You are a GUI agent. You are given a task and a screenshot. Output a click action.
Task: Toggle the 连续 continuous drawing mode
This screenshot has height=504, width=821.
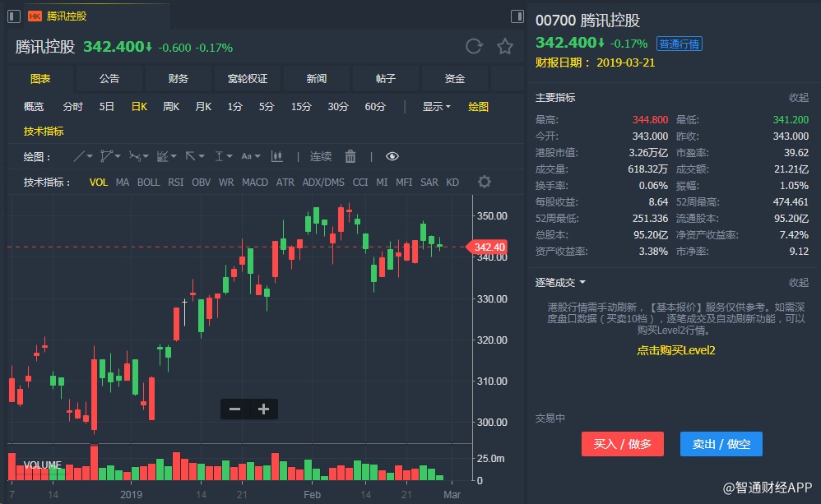coord(321,156)
